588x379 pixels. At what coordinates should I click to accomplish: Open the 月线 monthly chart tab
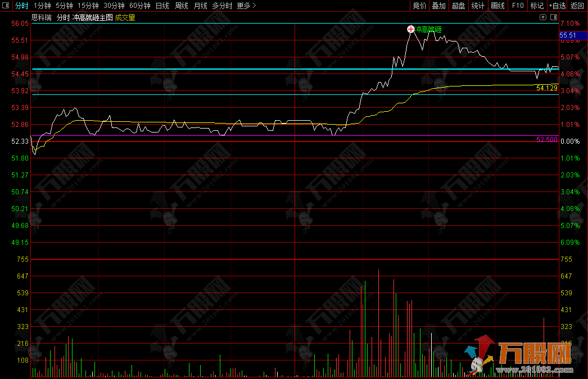pyautogui.click(x=201, y=6)
